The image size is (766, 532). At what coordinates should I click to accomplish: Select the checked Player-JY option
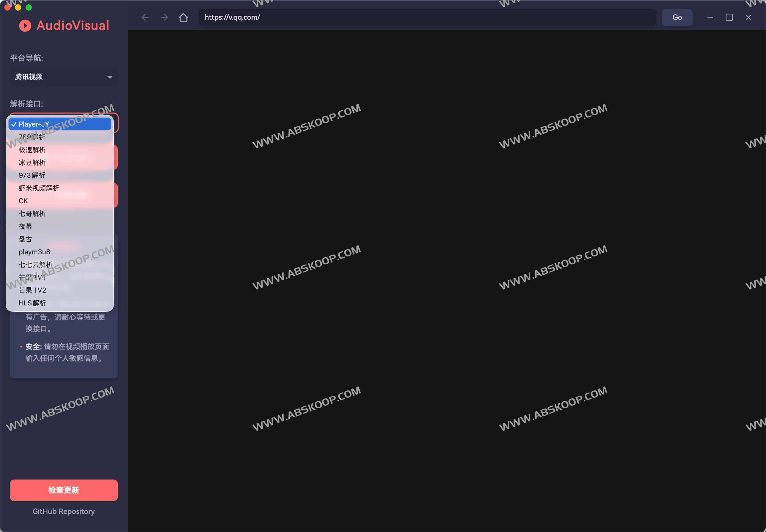[x=60, y=124]
